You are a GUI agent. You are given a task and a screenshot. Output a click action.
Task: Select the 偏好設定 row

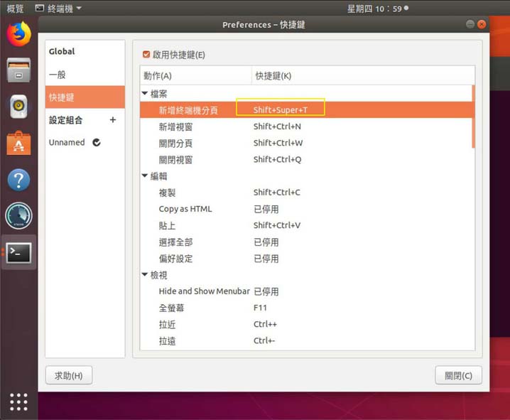tap(308, 259)
